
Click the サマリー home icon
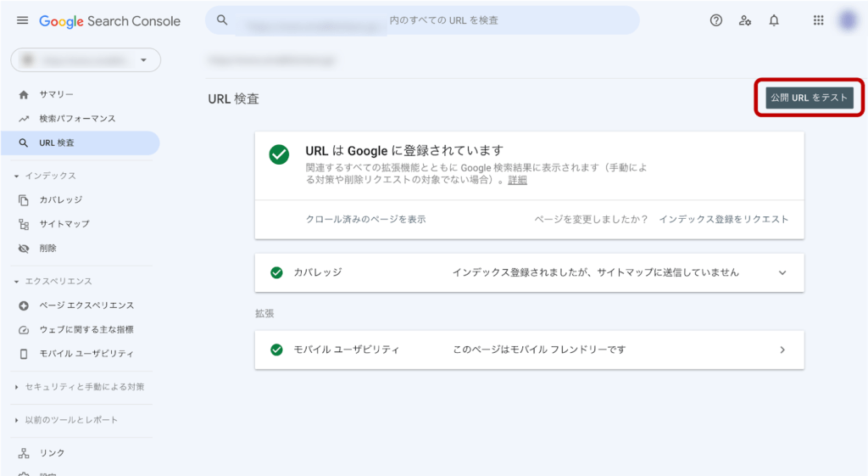(24, 94)
